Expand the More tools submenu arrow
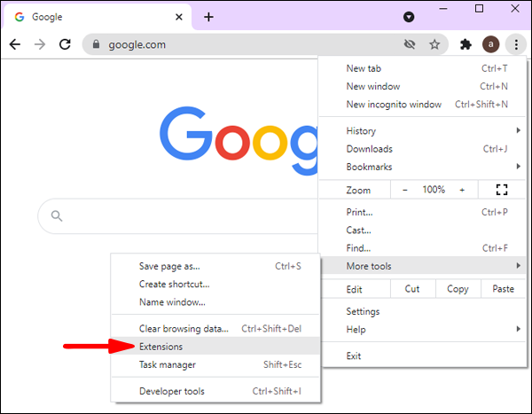532x414 pixels. pos(518,265)
